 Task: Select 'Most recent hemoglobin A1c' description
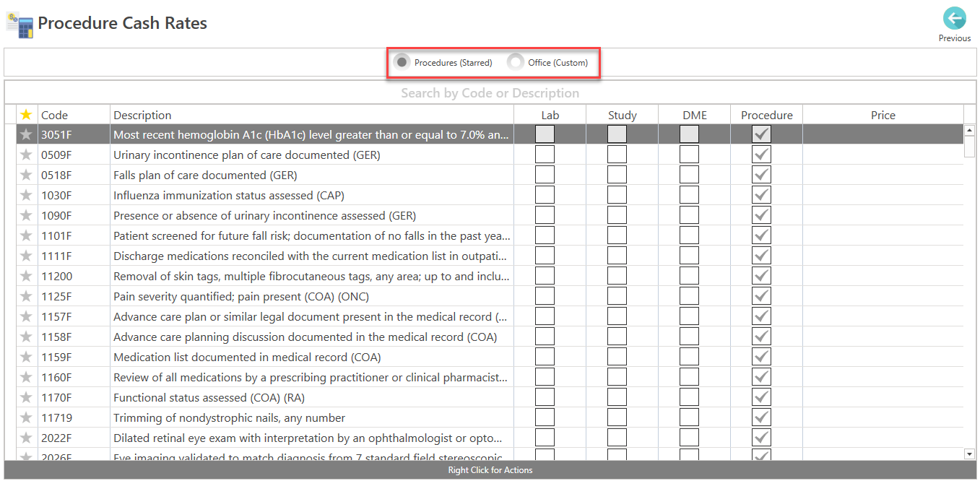click(x=312, y=134)
